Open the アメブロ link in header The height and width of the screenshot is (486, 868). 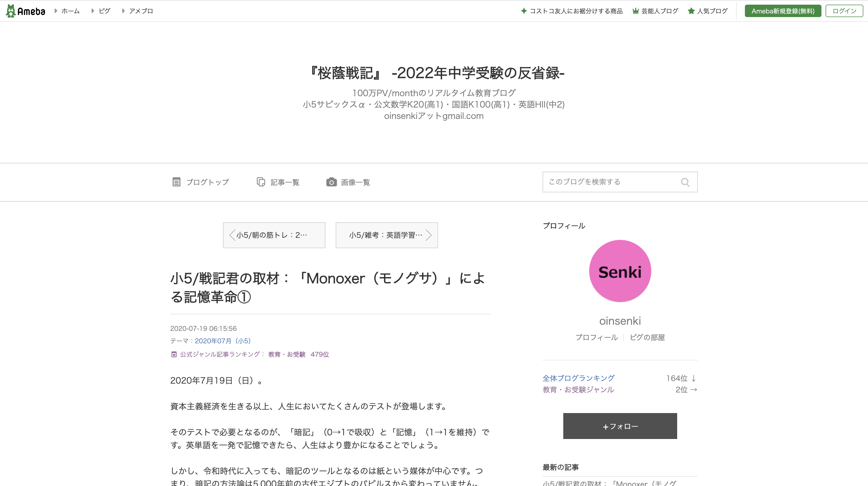click(x=141, y=11)
